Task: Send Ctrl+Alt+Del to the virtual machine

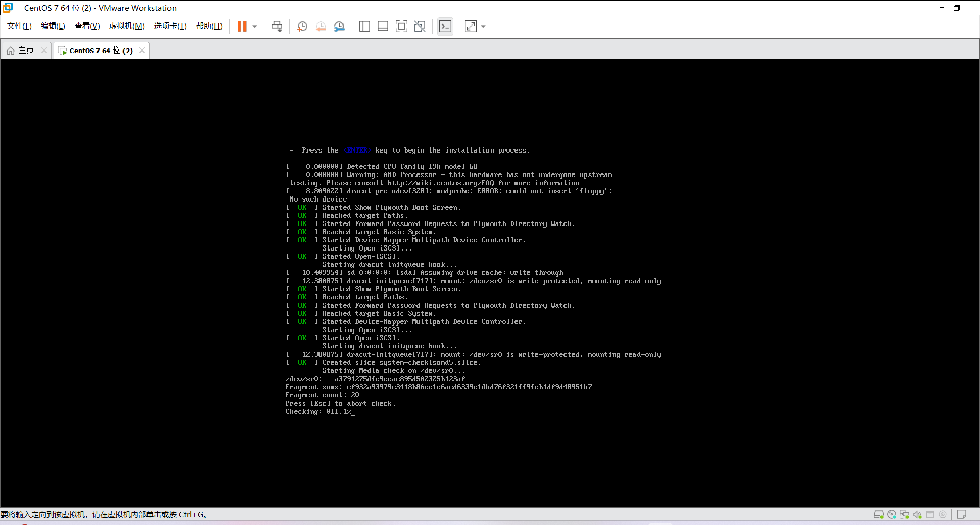Action: [277, 26]
